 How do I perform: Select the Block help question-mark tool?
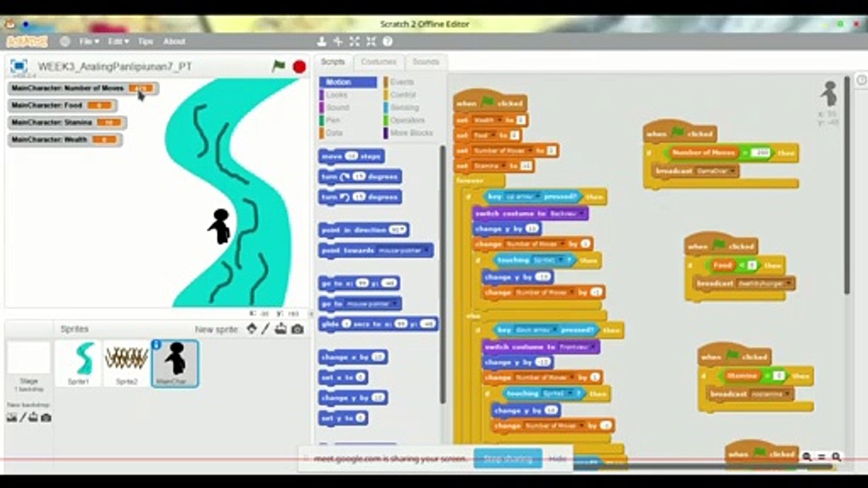(387, 41)
